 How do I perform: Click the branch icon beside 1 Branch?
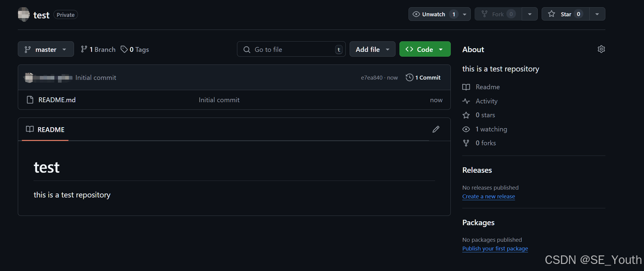[x=84, y=49]
